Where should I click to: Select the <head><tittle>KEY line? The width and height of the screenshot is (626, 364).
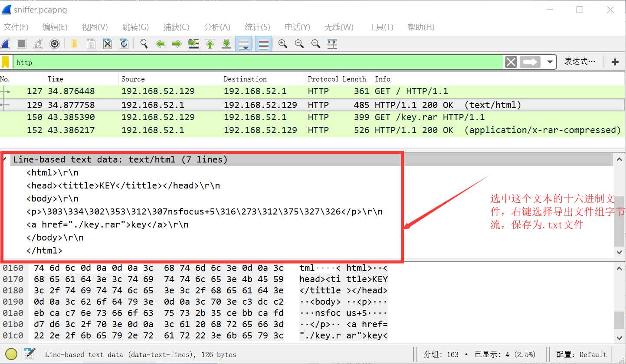point(123,185)
